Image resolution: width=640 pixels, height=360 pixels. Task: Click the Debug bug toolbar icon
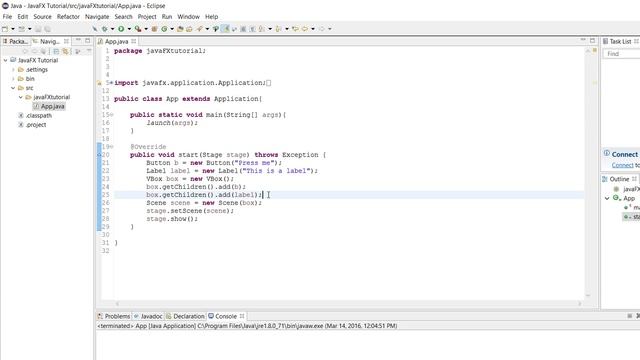coord(104,29)
